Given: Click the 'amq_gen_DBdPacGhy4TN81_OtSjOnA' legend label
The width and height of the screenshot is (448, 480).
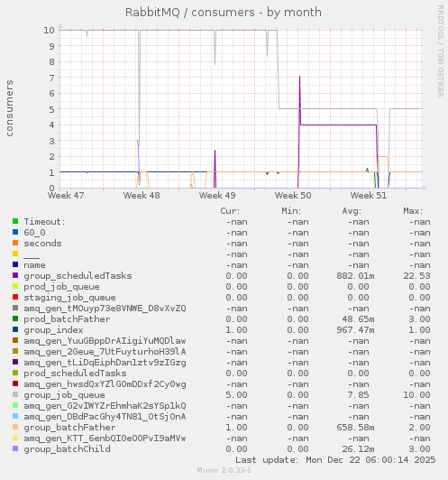Looking at the screenshot, I should pyautogui.click(x=105, y=417).
